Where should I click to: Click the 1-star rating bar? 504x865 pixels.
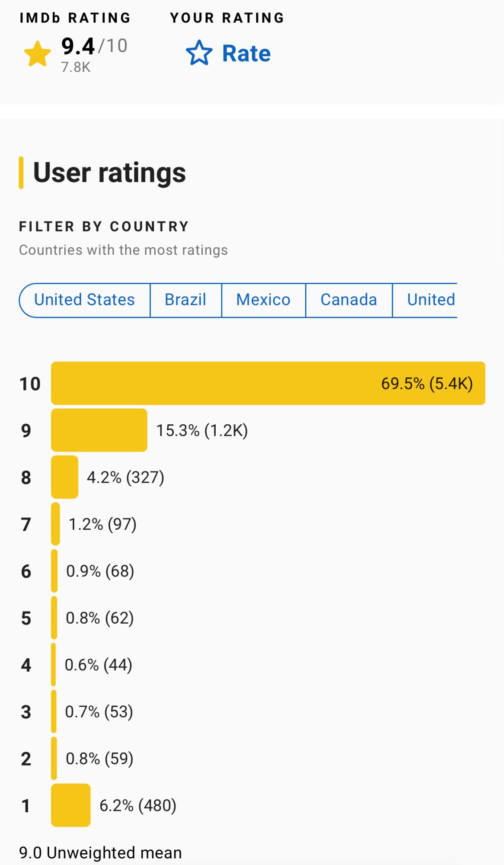coord(70,805)
